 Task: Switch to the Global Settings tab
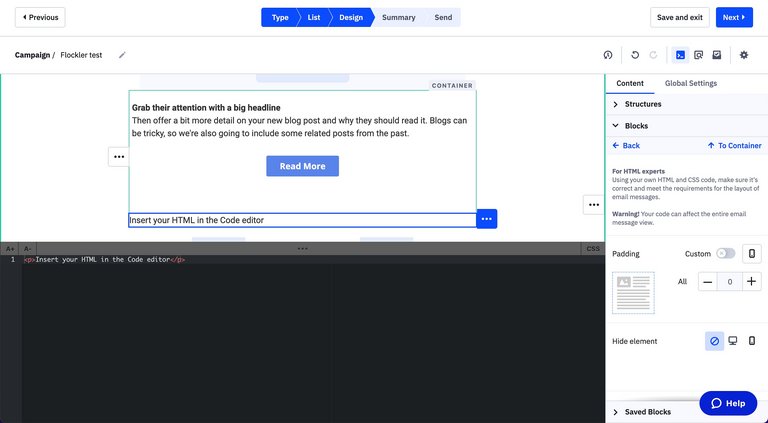(x=691, y=83)
